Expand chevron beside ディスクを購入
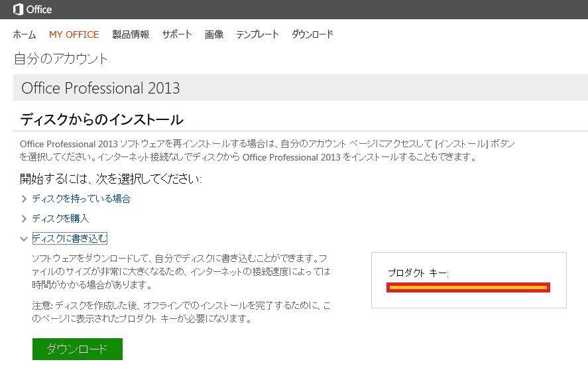 pos(24,219)
